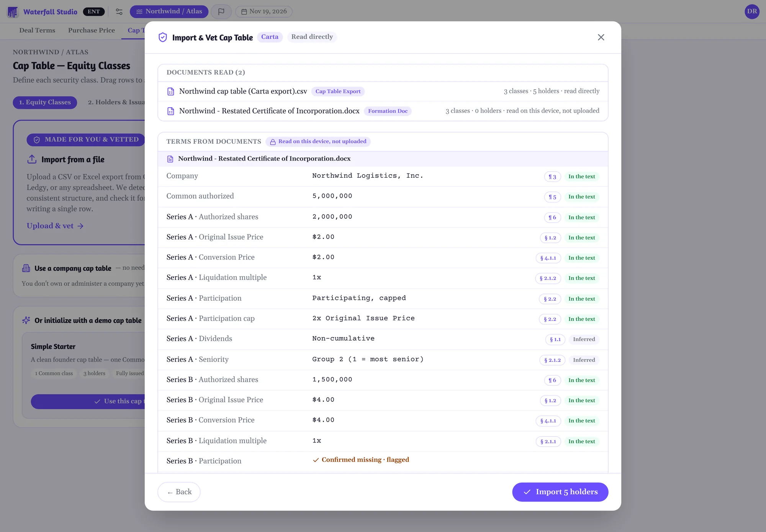The image size is (766, 532).
Task: Open the Northwind / Atlas deal selector
Action: coord(169,11)
